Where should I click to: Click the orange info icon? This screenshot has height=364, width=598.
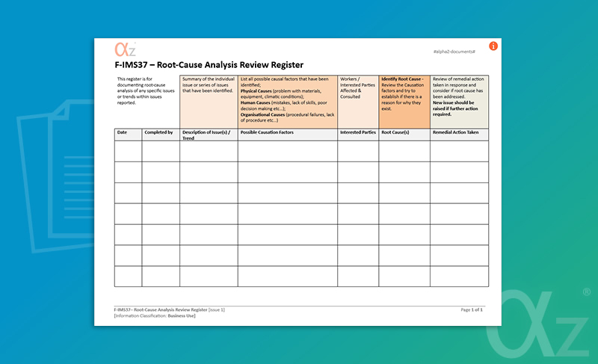point(493,46)
